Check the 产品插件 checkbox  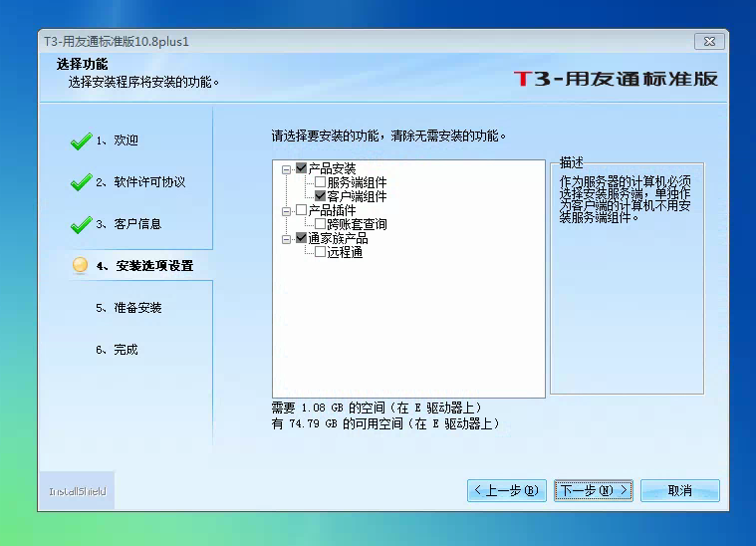[x=302, y=210]
